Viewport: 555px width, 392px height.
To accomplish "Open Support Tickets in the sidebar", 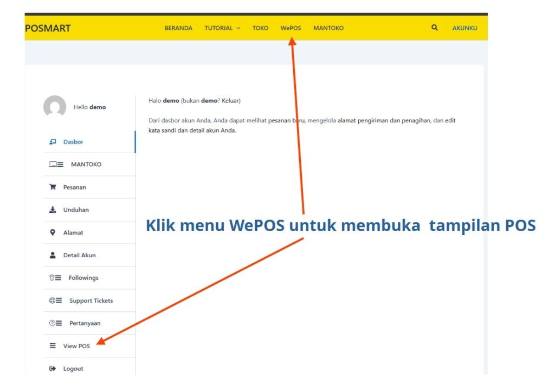I will click(x=91, y=300).
